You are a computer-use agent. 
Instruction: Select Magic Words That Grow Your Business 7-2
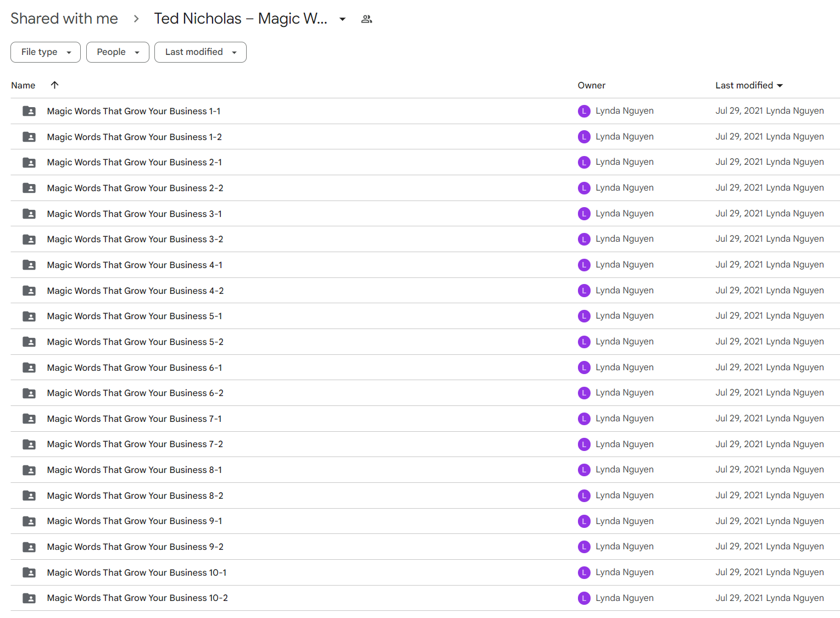click(135, 444)
